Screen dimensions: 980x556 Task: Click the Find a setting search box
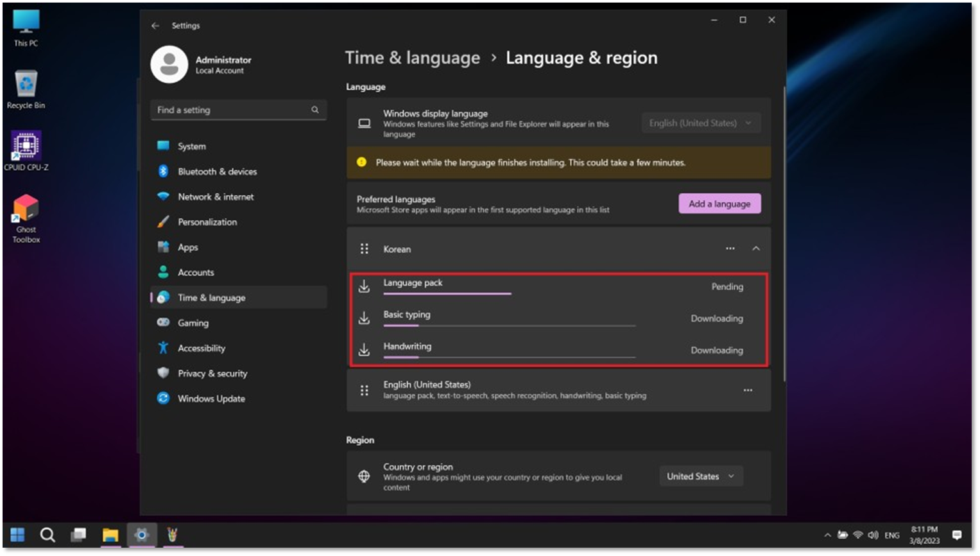click(238, 110)
